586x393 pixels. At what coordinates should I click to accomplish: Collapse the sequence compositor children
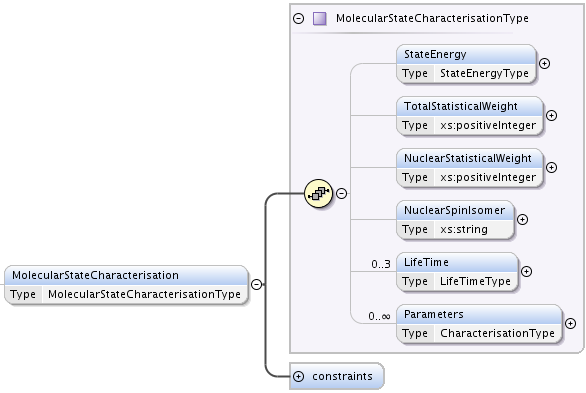click(x=342, y=194)
